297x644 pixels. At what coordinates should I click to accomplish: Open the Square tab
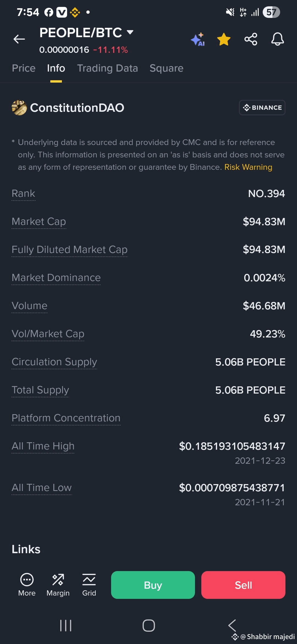point(166,68)
